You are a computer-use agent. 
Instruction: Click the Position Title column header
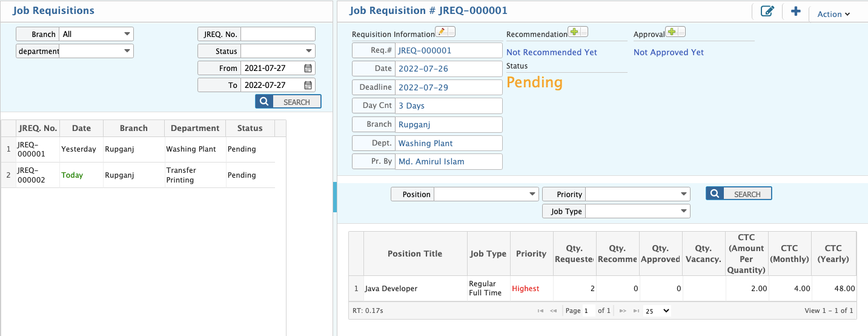pyautogui.click(x=415, y=254)
